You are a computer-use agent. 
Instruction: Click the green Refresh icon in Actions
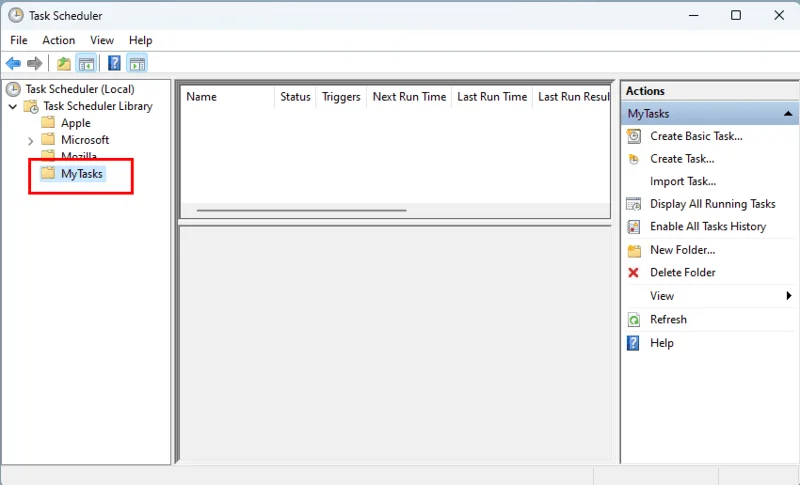633,320
